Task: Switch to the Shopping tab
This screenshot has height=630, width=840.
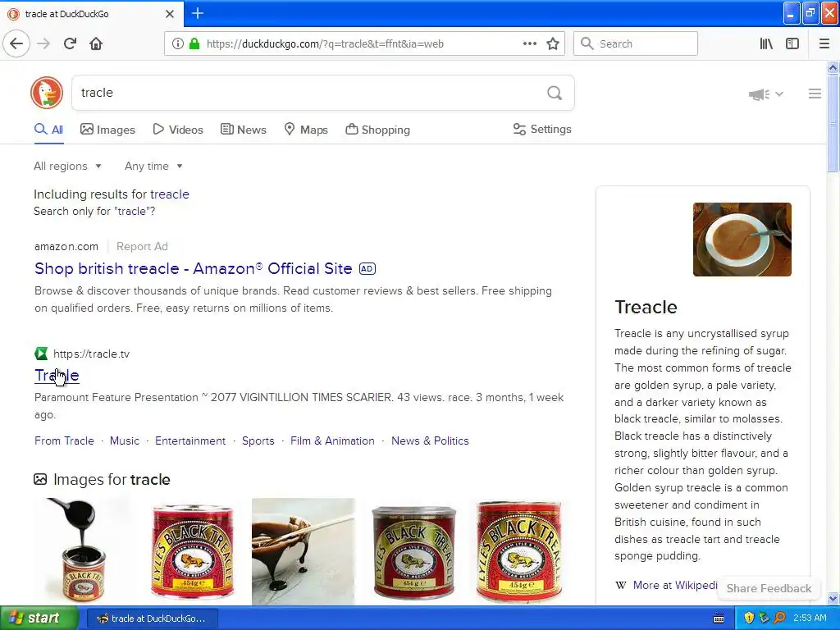Action: pyautogui.click(x=377, y=130)
